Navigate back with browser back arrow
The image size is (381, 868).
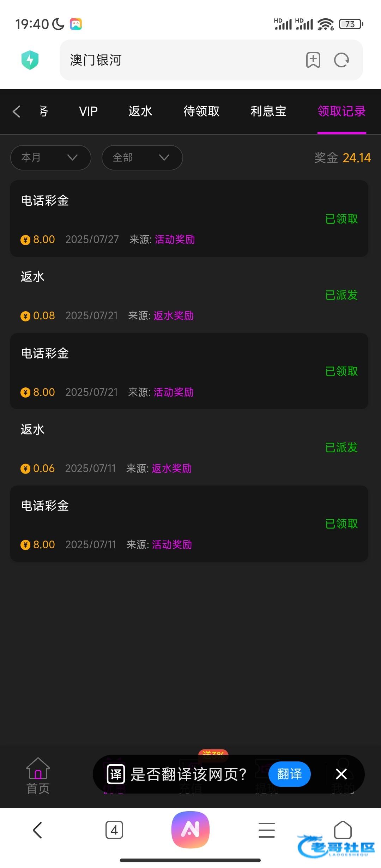click(x=38, y=830)
